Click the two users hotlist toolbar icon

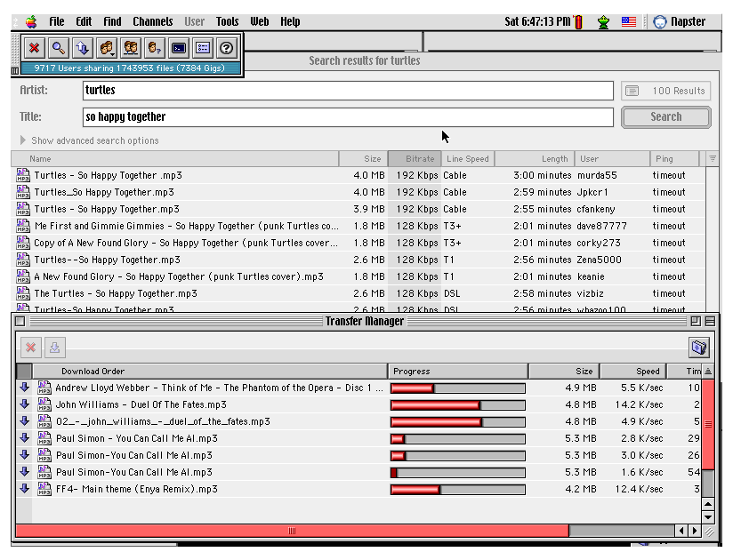coord(131,48)
